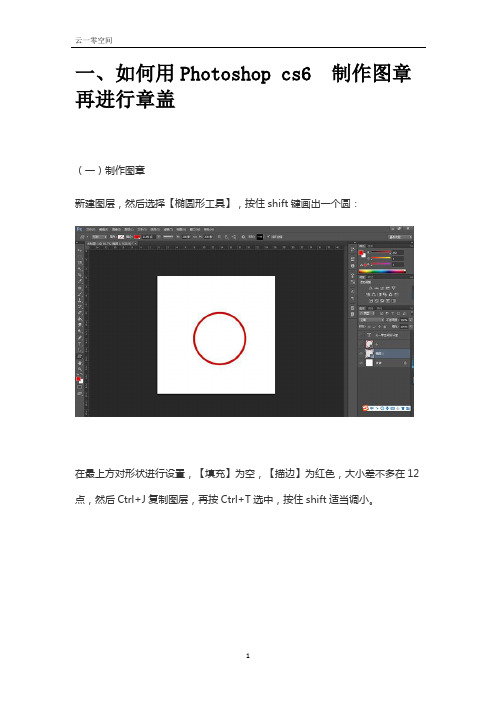This screenshot has height=702, width=496.
Task: Click the T thumbnail of text layer
Action: pyautogui.click(x=369, y=335)
